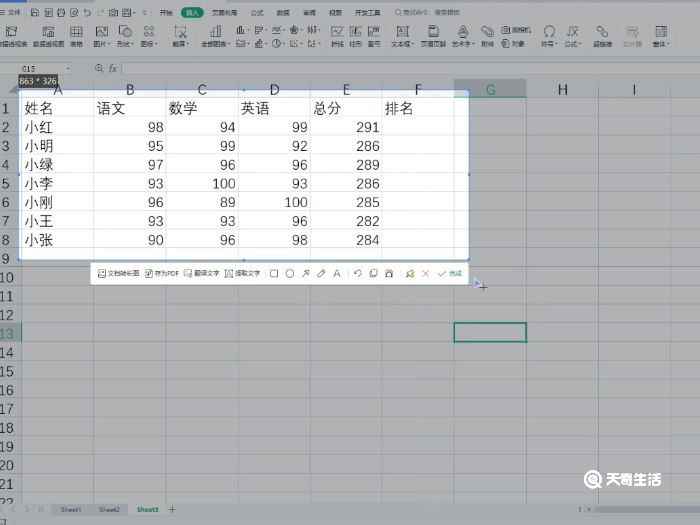Insert a line sparkline (折线)
Image resolution: width=700 pixels, height=525 pixels.
(x=337, y=36)
